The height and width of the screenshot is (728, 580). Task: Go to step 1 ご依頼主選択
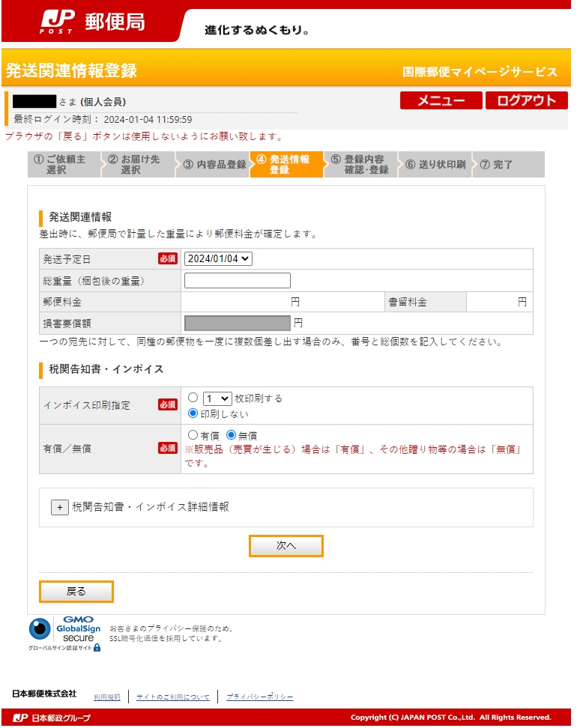[x=64, y=165]
